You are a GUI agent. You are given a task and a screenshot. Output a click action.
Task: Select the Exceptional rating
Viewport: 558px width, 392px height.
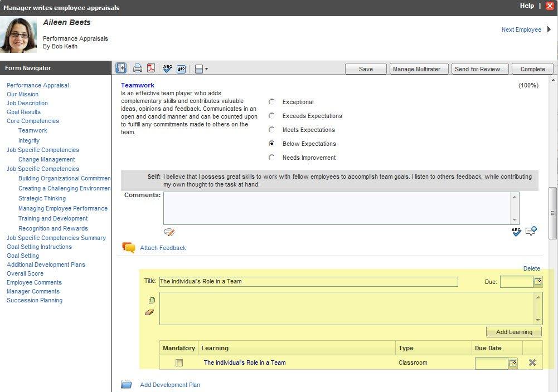271,102
